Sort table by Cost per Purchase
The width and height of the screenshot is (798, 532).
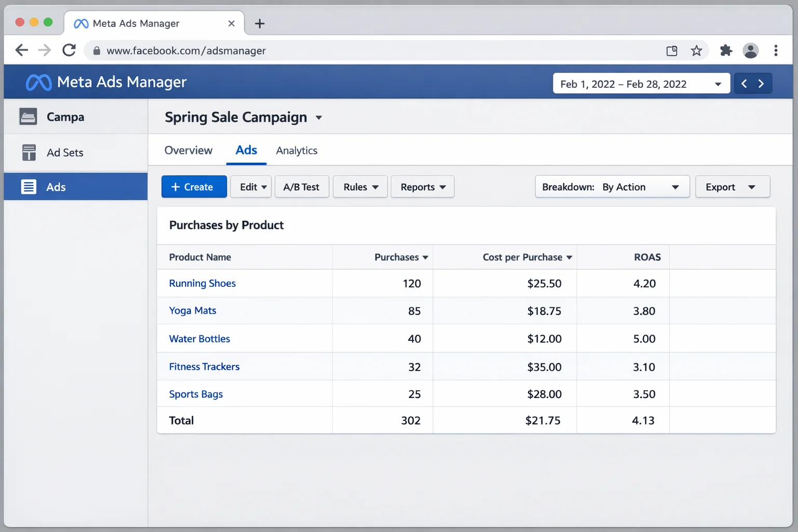pos(527,257)
